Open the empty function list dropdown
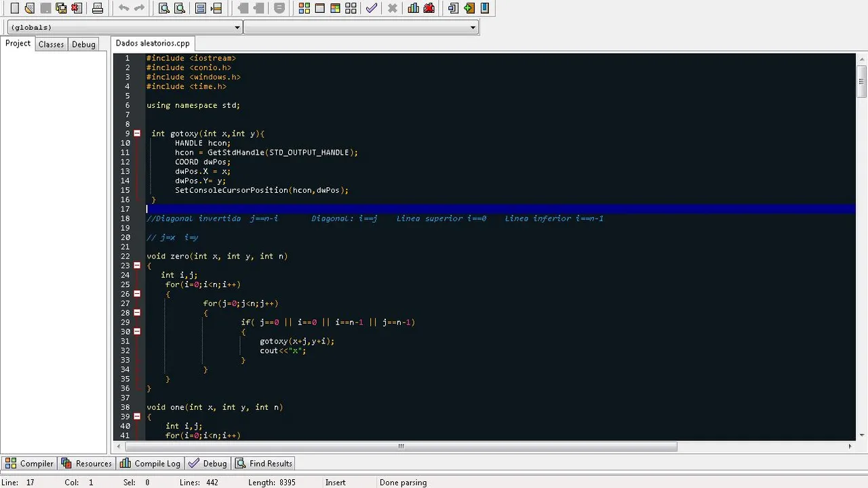This screenshot has height=488, width=868. click(361, 27)
